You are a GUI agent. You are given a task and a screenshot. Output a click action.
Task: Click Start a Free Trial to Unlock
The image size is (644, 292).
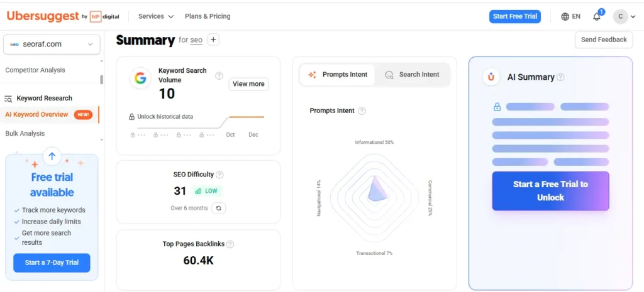tap(550, 191)
